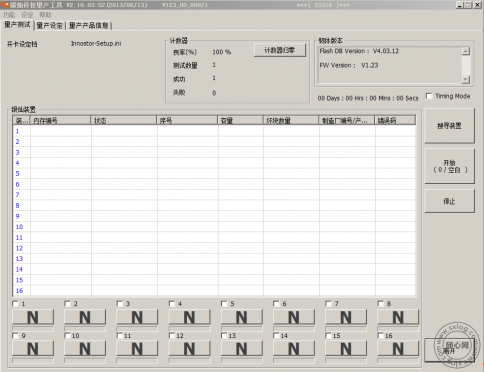Tick the port 10 checkbox
Image resolution: width=484 pixels, height=372 pixels.
(x=67, y=335)
